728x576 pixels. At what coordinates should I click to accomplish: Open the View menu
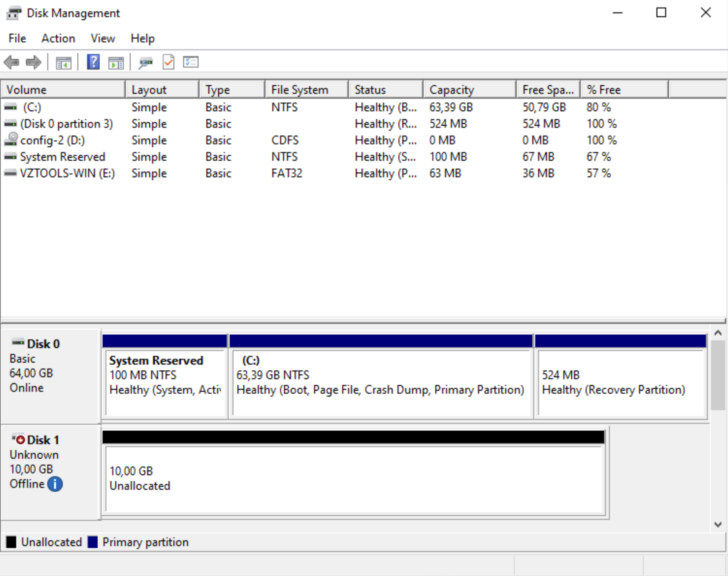click(x=103, y=39)
